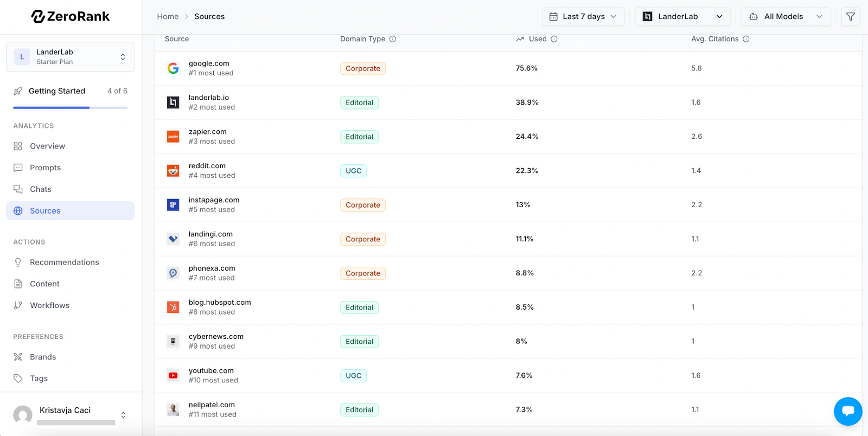The image size is (868, 436).
Task: Go to the Prompts section
Action: pyautogui.click(x=71, y=168)
